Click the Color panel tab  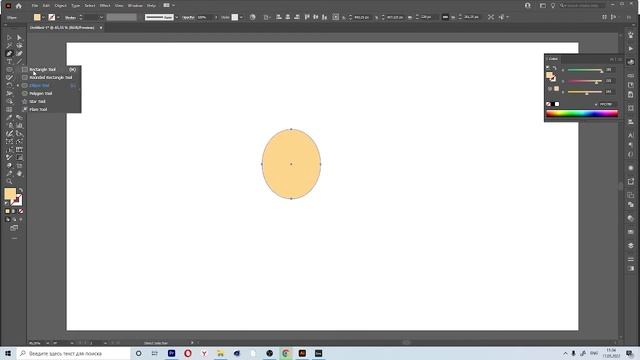click(553, 59)
